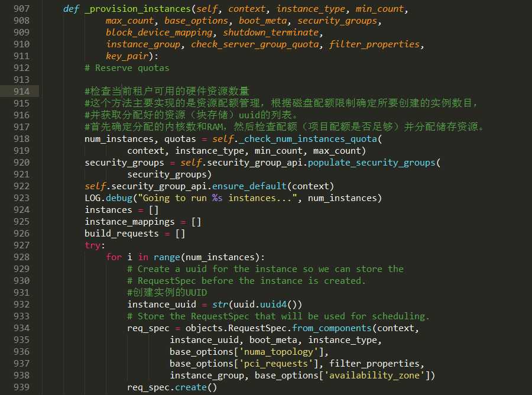Image resolution: width=532 pixels, height=395 pixels.
Task: Click the Chinese comment on line 916
Action: [191, 115]
